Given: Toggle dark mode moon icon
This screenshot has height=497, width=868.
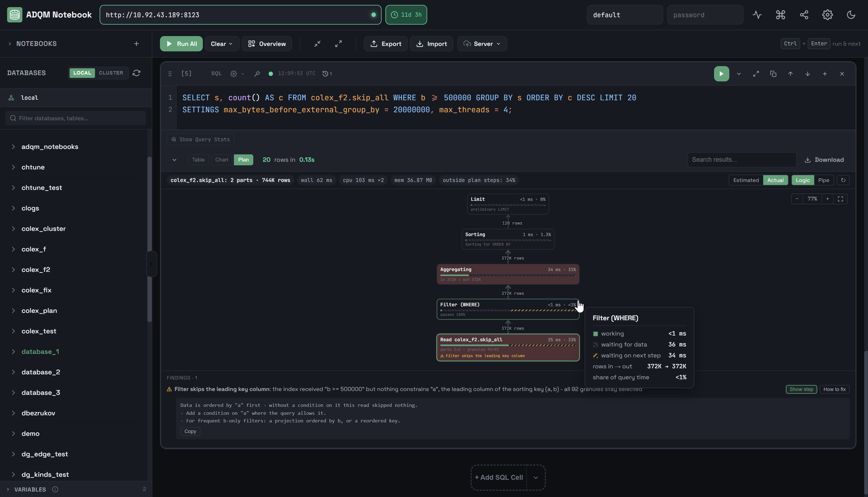Looking at the screenshot, I should [x=851, y=15].
